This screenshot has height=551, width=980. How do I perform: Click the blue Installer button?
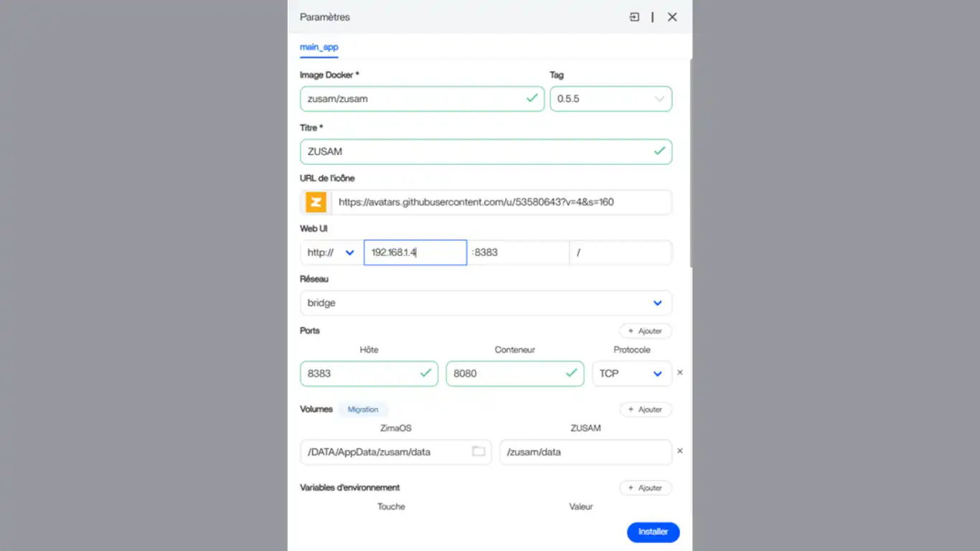(653, 532)
